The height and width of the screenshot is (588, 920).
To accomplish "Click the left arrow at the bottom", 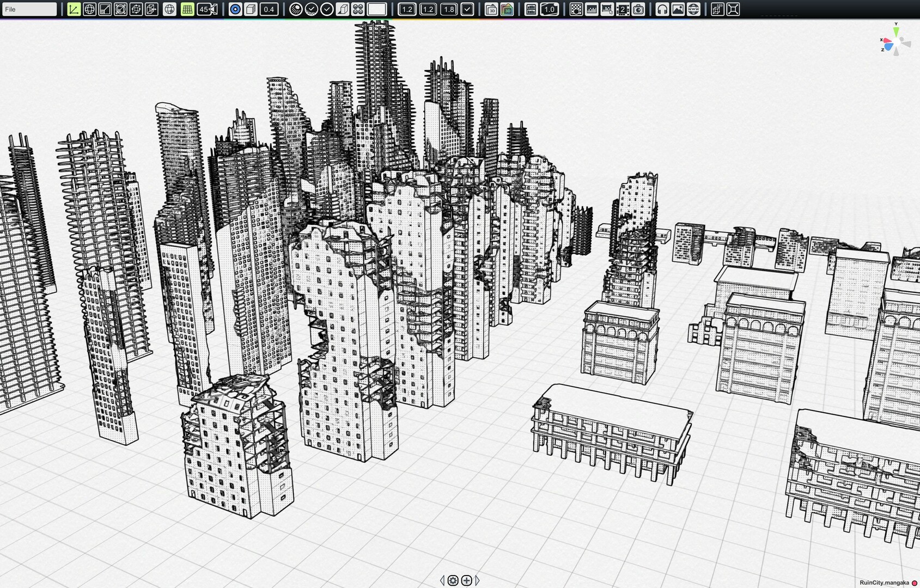I will coord(442,580).
